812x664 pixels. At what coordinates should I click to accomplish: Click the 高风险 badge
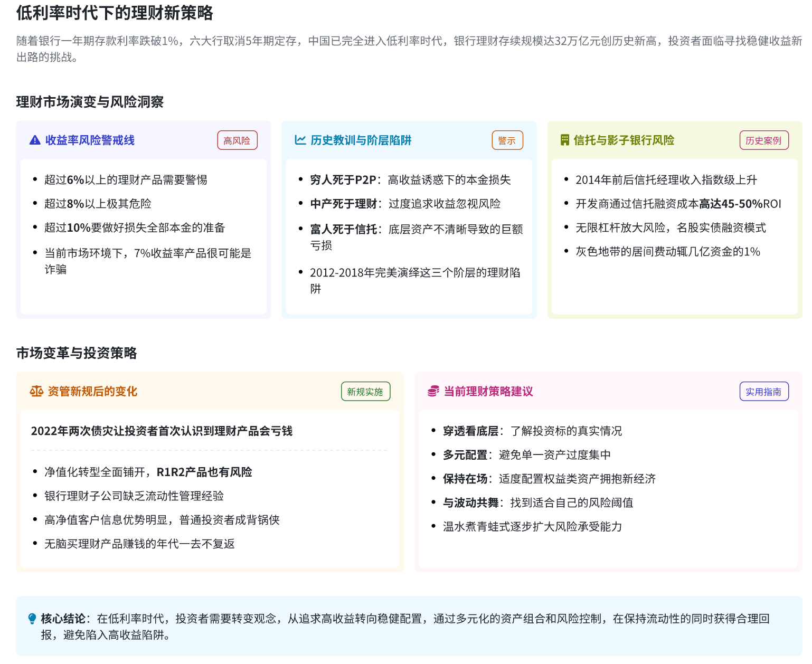(x=237, y=140)
